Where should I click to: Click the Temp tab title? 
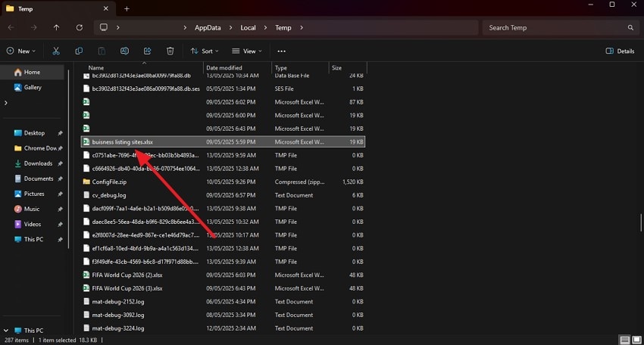click(x=26, y=8)
